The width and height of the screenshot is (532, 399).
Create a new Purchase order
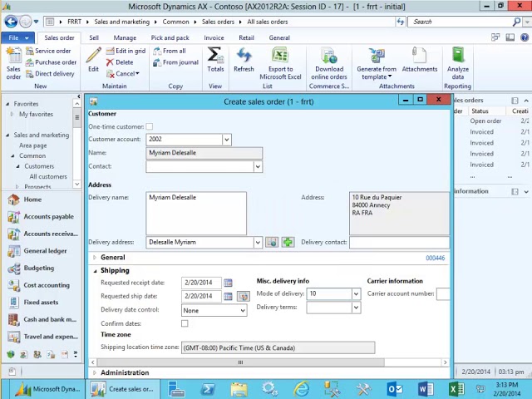(x=52, y=62)
